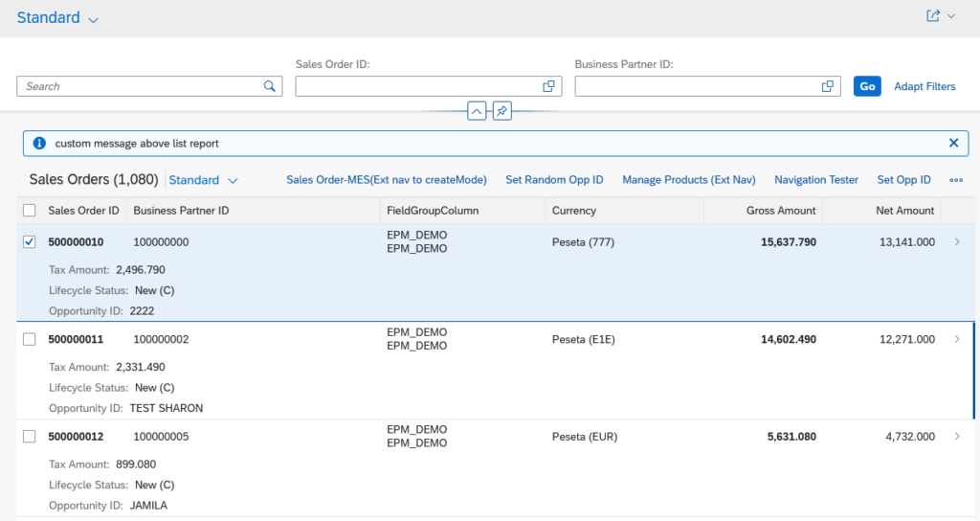Open Adapt Filters dialog
This screenshot has height=521, width=980.
click(x=924, y=86)
